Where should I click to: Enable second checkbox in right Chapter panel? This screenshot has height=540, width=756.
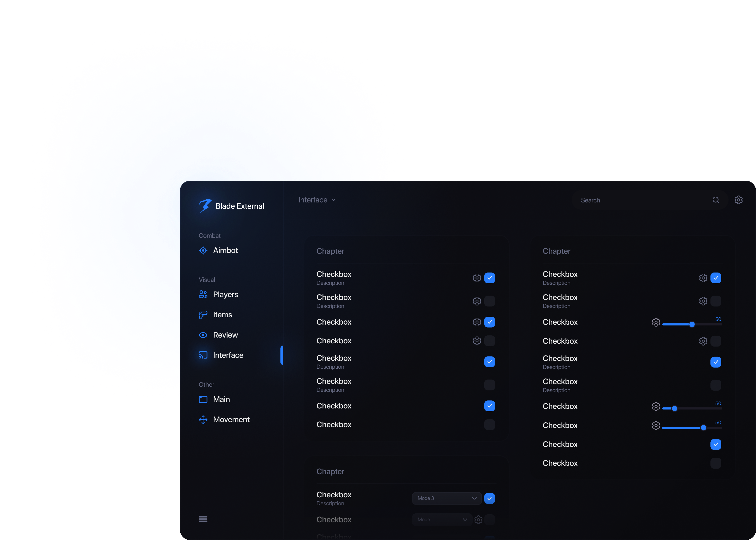tap(715, 301)
